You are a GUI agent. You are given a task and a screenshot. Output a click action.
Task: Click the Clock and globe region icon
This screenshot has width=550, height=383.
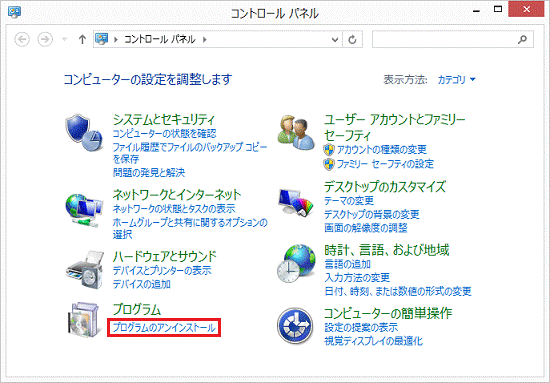296,263
